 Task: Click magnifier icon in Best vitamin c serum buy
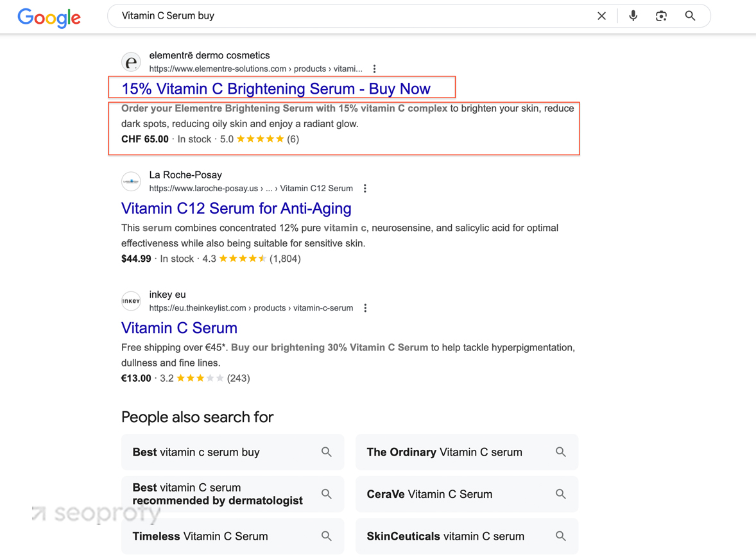click(327, 452)
